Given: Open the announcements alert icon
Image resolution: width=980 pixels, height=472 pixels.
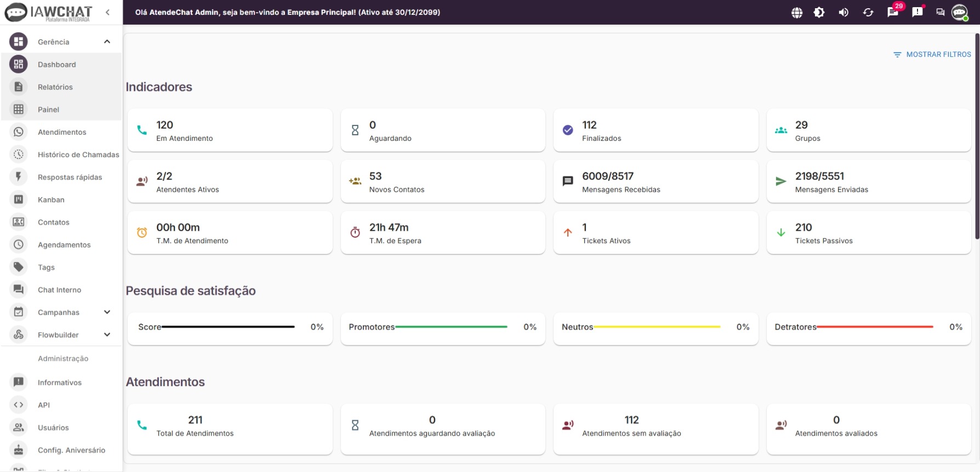Looking at the screenshot, I should click(918, 12).
